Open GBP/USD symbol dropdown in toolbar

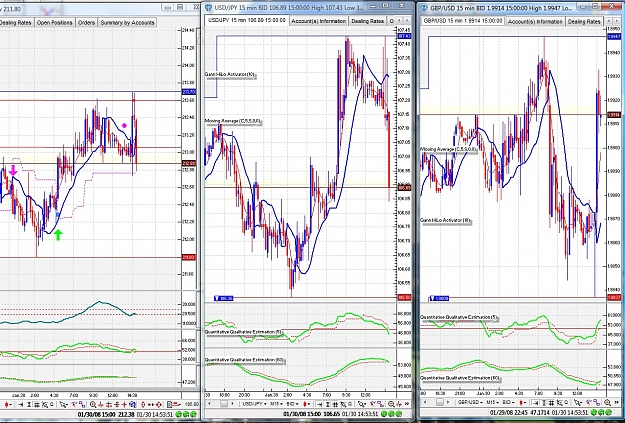[470, 403]
